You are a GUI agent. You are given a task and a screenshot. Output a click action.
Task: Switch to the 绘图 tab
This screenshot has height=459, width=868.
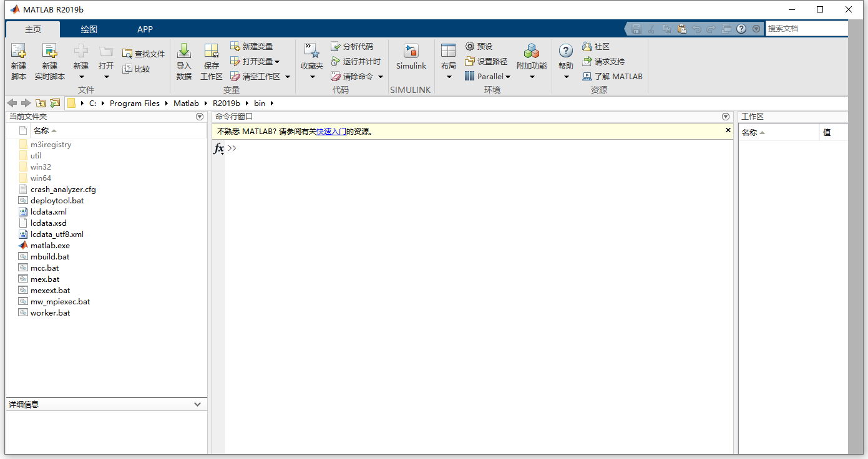pos(89,29)
